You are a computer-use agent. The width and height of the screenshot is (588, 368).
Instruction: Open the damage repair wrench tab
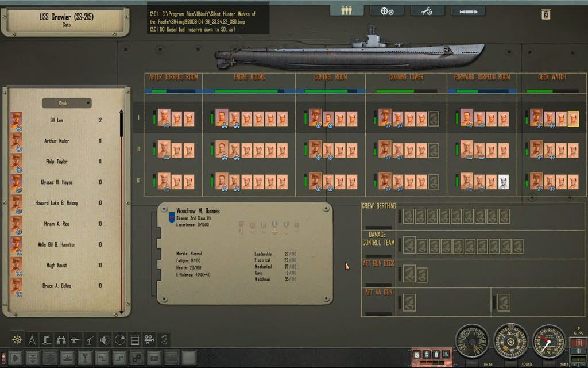tap(427, 11)
